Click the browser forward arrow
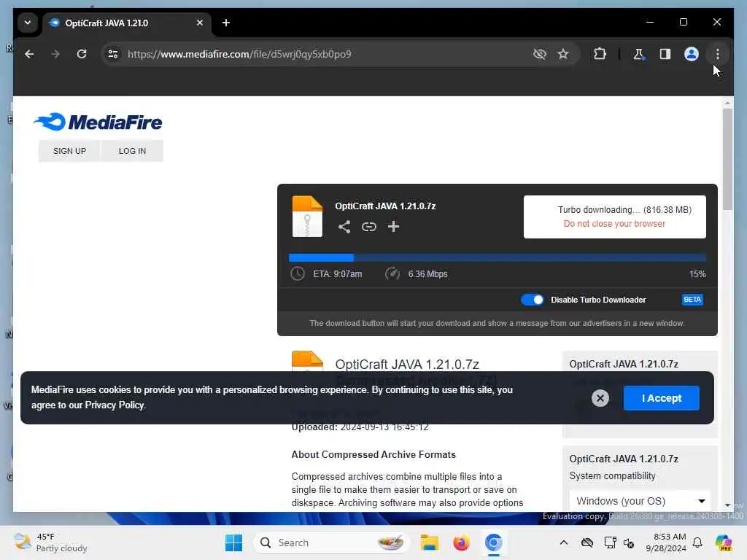Screen dimensions: 747x560 [55, 54]
